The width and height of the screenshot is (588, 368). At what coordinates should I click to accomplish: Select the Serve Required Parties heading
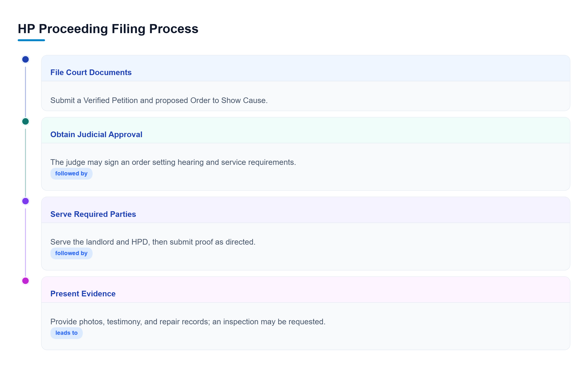(x=93, y=214)
